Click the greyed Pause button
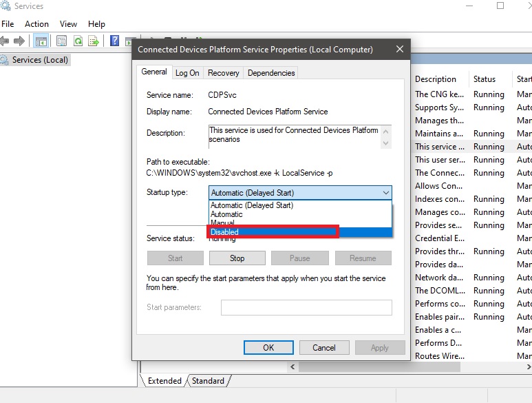The image size is (532, 403). click(300, 258)
